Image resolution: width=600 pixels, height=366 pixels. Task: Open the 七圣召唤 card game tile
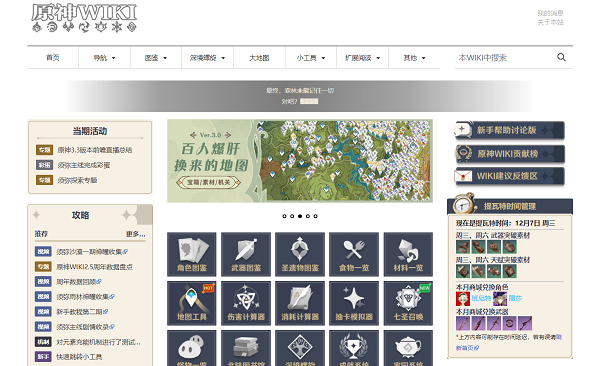[x=408, y=303]
